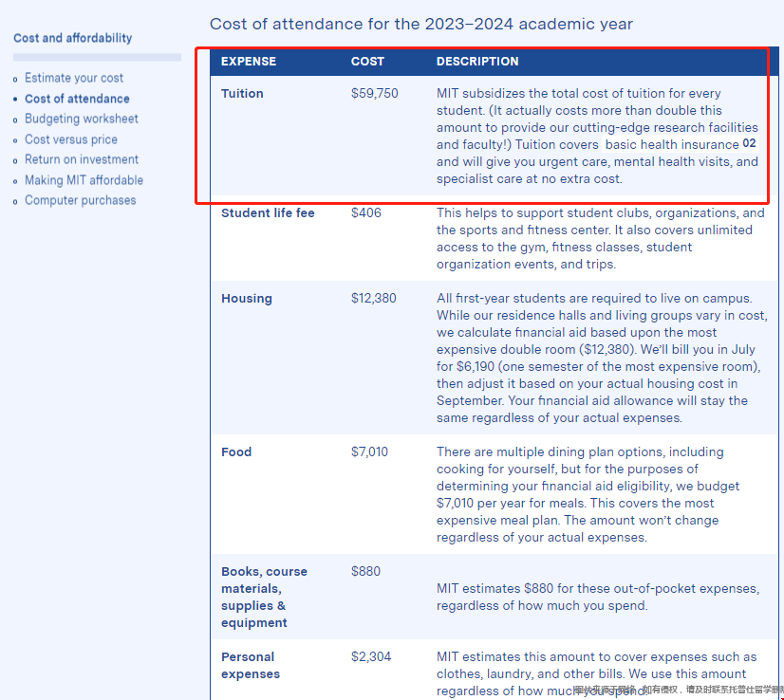This screenshot has width=784, height=700.
Task: Click the housing description paragraph
Action: (x=602, y=358)
